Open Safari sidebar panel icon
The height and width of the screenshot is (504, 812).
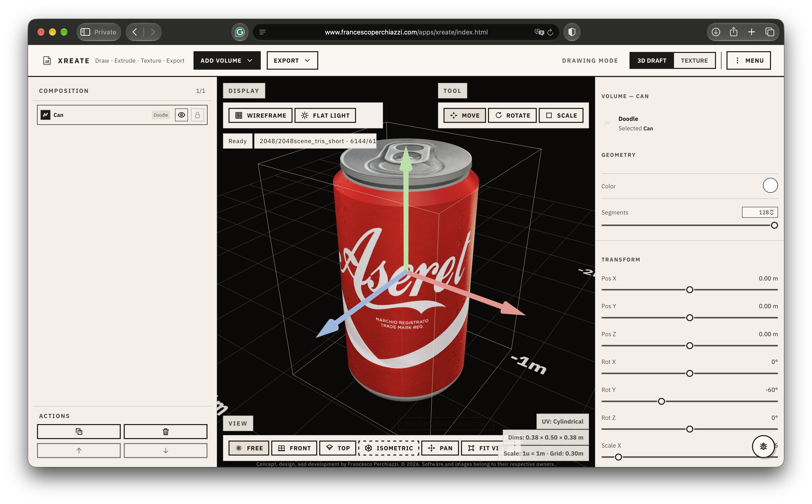(x=85, y=32)
